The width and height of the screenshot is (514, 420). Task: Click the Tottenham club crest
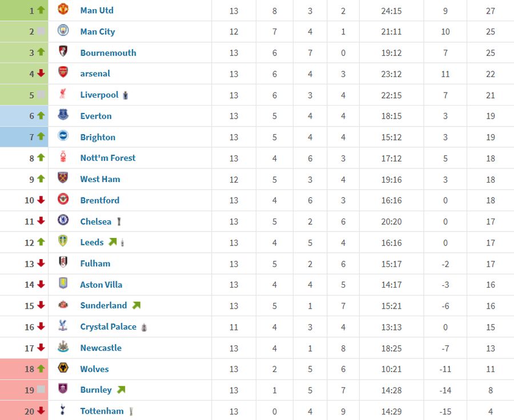tap(63, 410)
